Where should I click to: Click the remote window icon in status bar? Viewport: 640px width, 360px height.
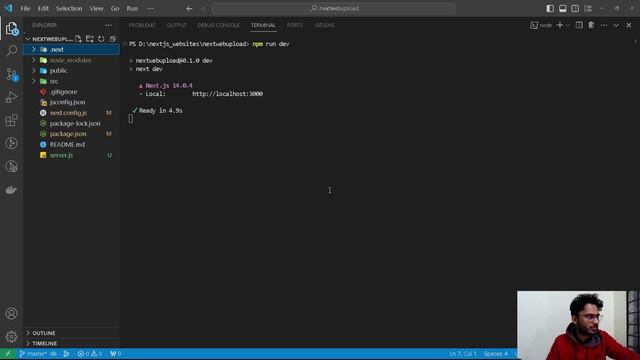tap(8, 354)
